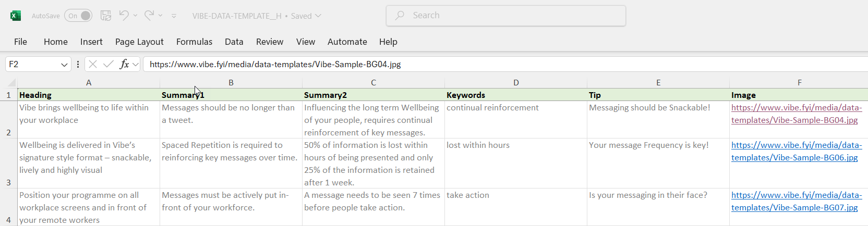The width and height of the screenshot is (868, 226).
Task: Expand the Name Box dropdown arrow
Action: click(65, 65)
